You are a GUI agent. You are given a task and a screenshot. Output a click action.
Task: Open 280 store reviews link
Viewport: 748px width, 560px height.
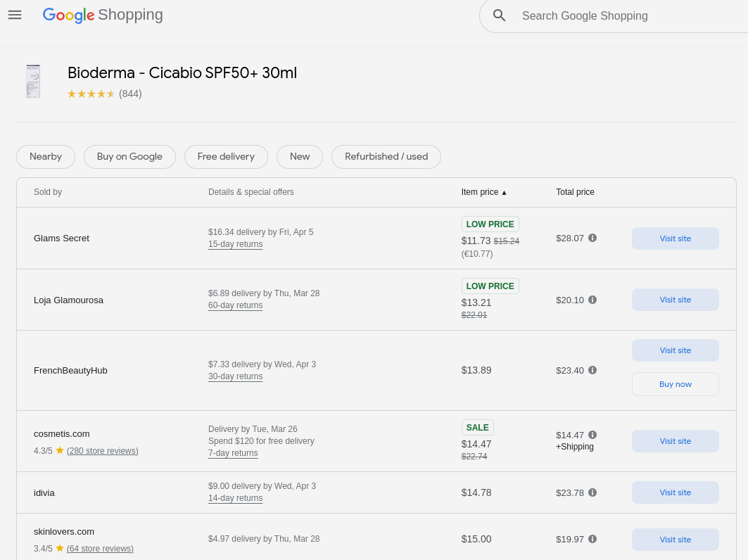103,451
